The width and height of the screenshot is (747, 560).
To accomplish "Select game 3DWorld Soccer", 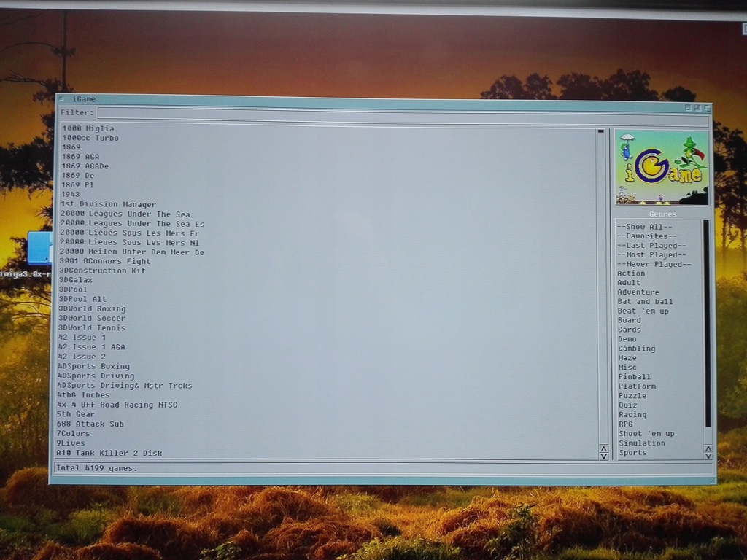I will point(92,319).
